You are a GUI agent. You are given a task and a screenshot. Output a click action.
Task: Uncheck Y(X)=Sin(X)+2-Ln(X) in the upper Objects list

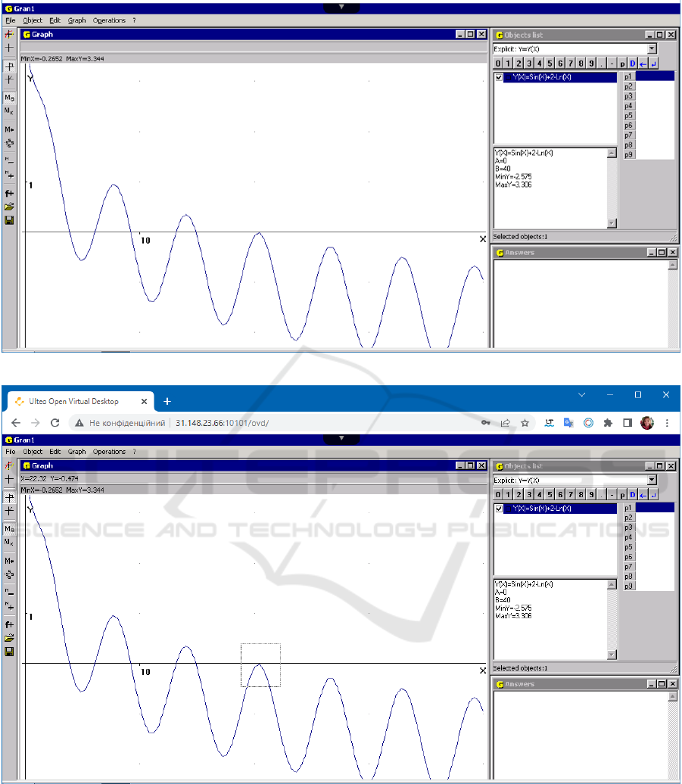pos(498,77)
